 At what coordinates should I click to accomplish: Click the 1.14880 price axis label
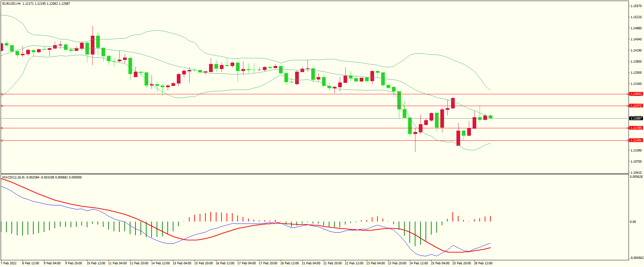(636, 28)
